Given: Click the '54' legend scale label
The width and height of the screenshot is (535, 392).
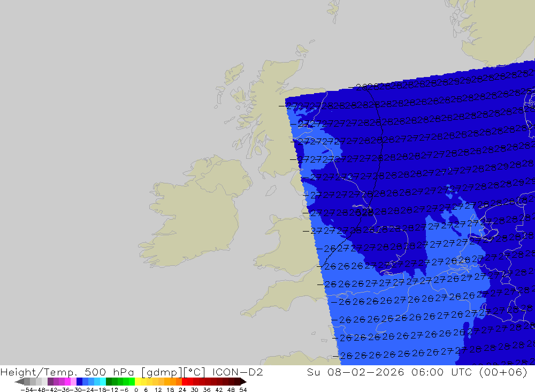Looking at the screenshot, I should (243, 390).
